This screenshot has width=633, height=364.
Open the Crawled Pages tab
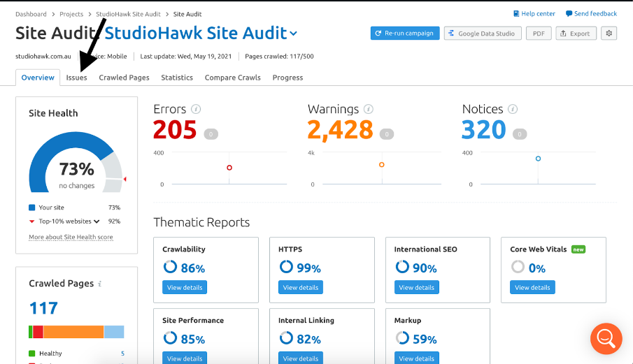[124, 78]
